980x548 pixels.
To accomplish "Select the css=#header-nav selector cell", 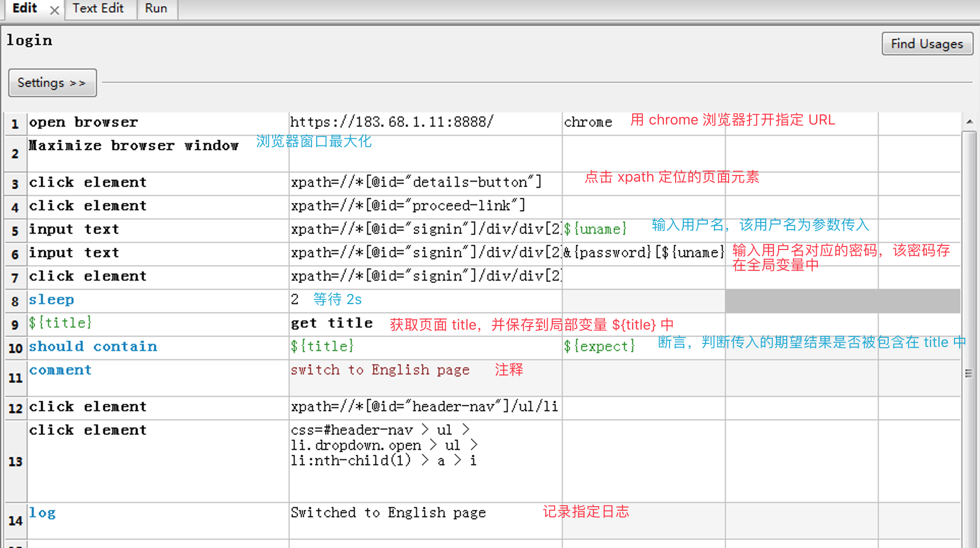I will 425,461.
